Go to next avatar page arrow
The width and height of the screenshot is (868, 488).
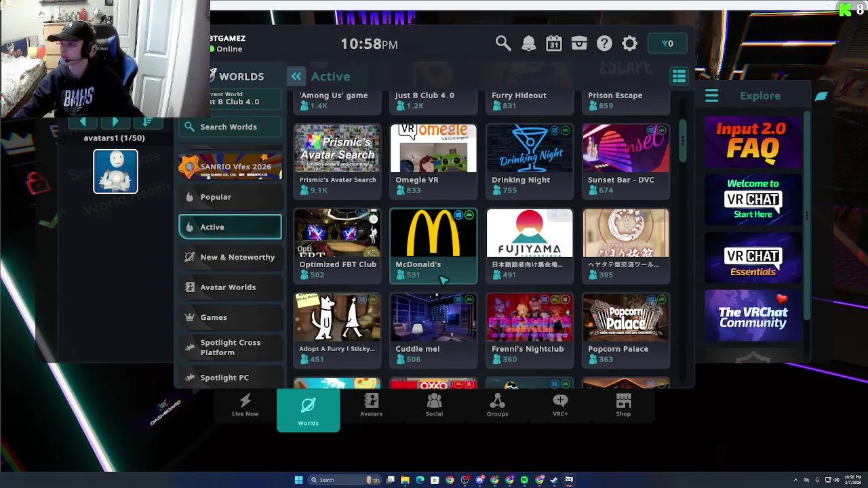click(115, 122)
